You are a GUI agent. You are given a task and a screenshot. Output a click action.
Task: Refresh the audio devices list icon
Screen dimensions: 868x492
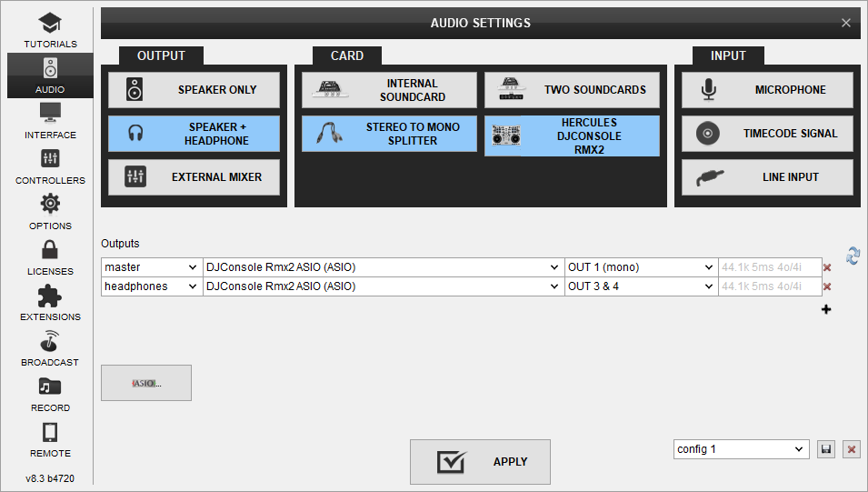pos(853,256)
